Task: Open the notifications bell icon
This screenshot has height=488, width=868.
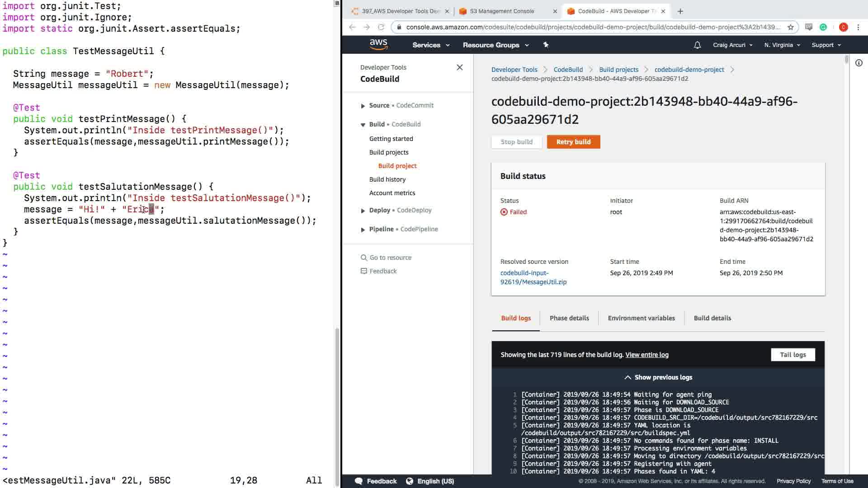Action: pyautogui.click(x=697, y=45)
